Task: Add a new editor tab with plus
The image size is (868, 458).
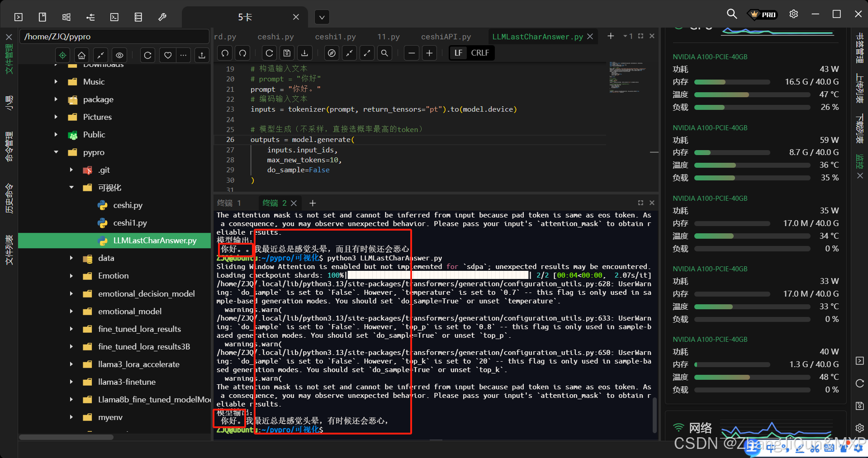Action: point(611,36)
